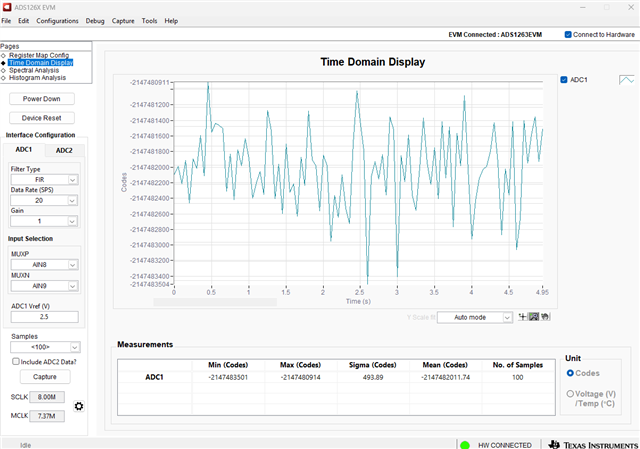The height and width of the screenshot is (449, 640).
Task: Select the graph zoom tool
Action: click(534, 317)
